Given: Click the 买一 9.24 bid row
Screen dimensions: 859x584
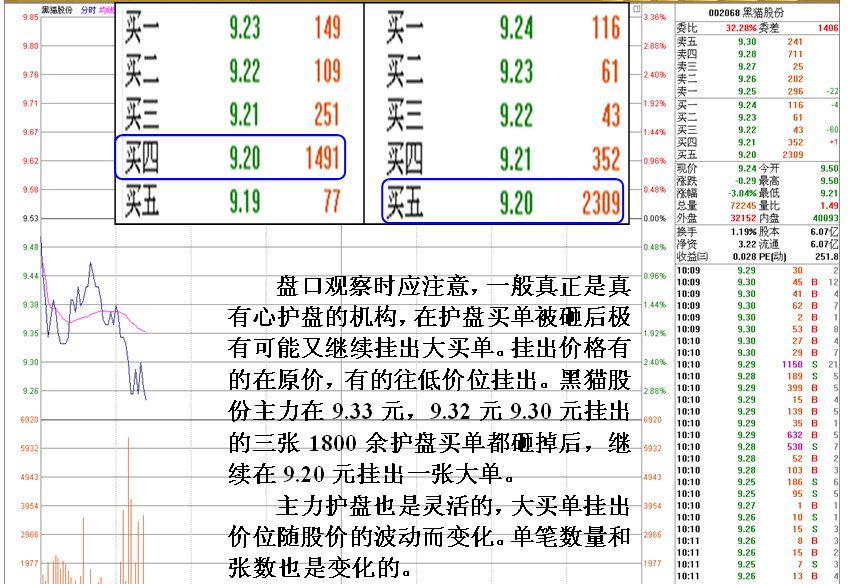Looking at the screenshot, I should 745,103.
